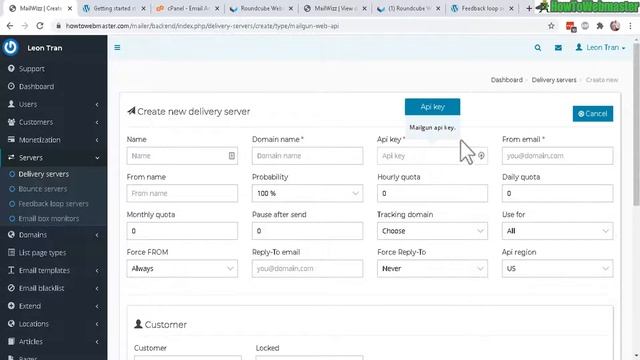Open the Leon Tran user dropdown

coord(600,48)
